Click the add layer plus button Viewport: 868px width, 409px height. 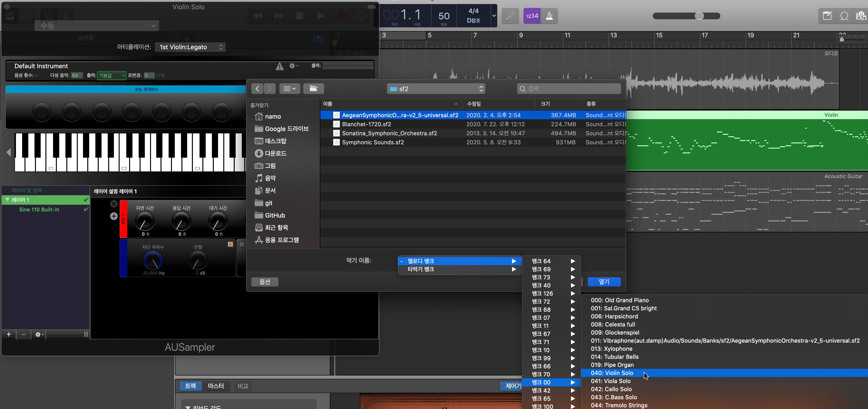[x=9, y=334]
